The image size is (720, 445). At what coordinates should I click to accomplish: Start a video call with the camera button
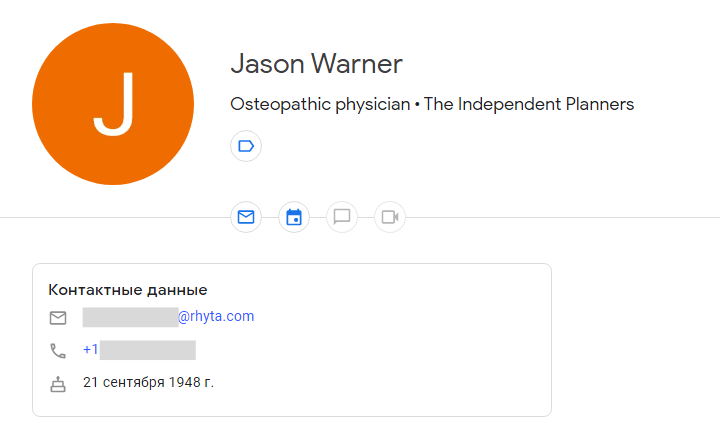(390, 217)
